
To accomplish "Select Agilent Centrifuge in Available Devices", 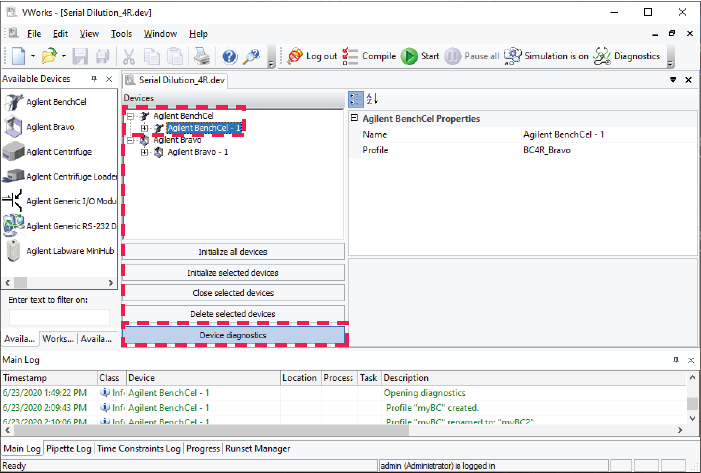I will tap(47, 152).
